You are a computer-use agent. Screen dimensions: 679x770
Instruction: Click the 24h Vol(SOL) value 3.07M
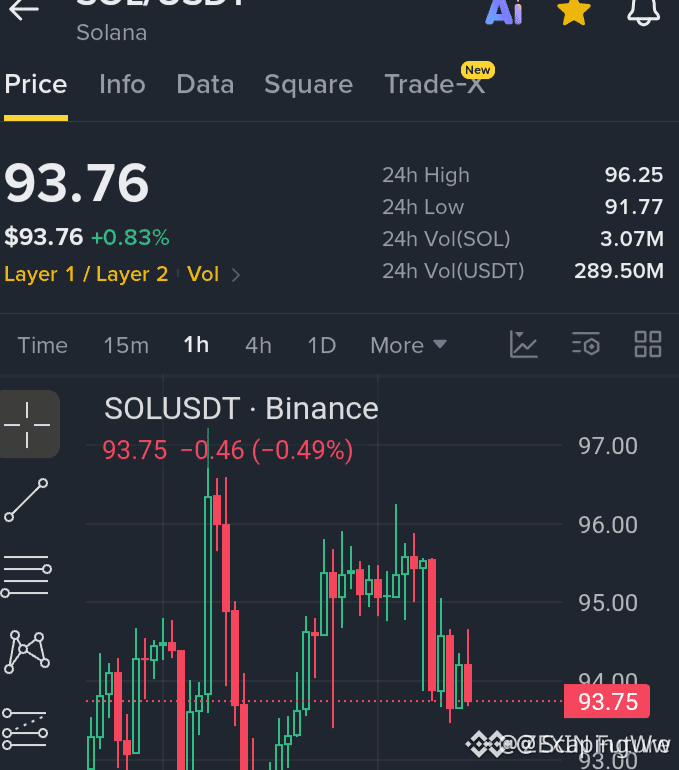(632, 239)
